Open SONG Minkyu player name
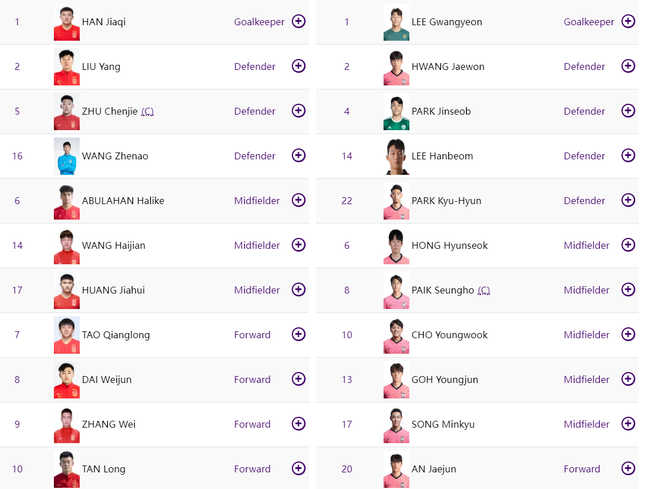Screen dimensions: 645x489 click(443, 424)
